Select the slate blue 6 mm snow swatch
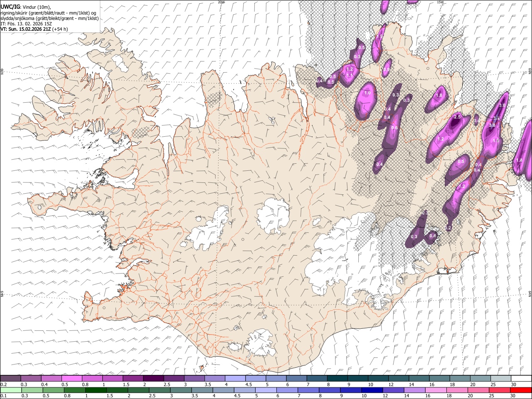532x399 pixels. [296, 379]
